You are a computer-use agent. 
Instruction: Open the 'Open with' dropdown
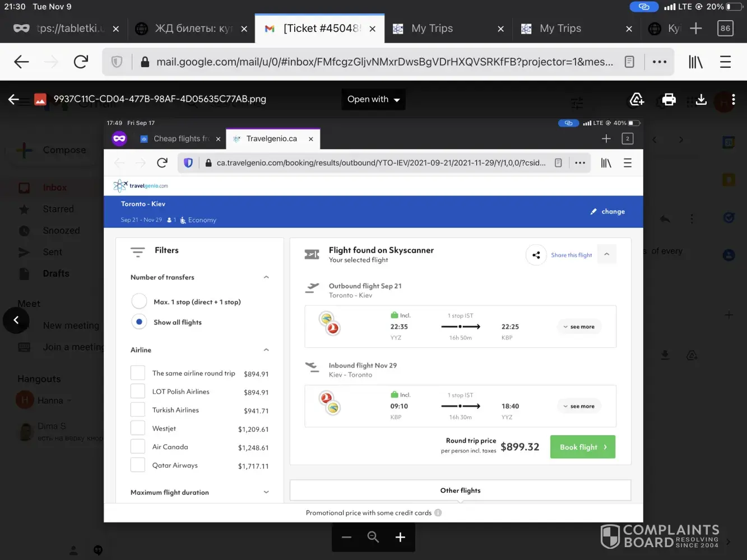click(373, 100)
